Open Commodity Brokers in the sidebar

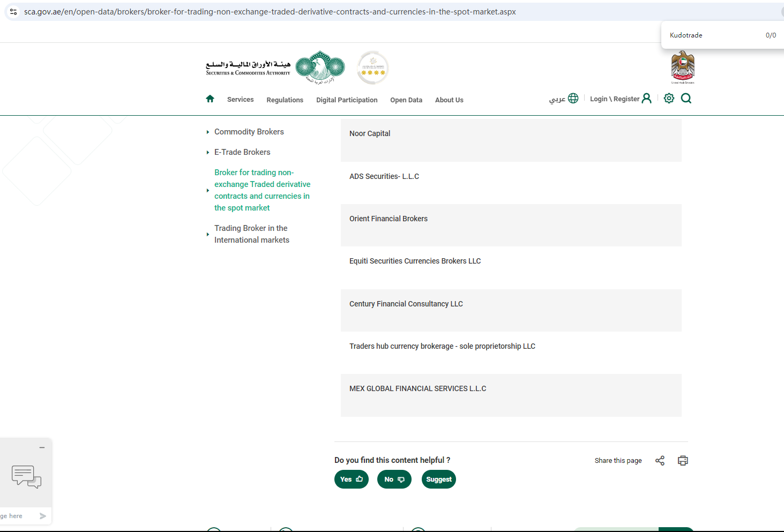(249, 132)
